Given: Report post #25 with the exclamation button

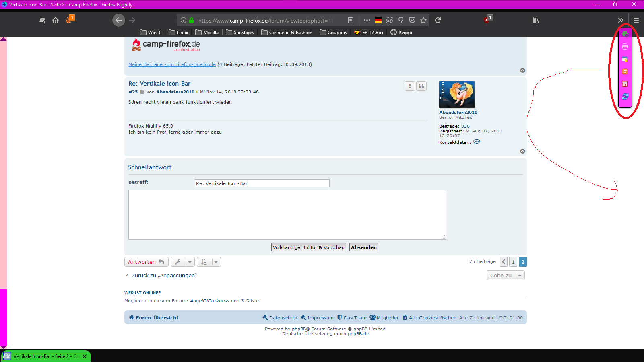Looking at the screenshot, I should pos(410,86).
